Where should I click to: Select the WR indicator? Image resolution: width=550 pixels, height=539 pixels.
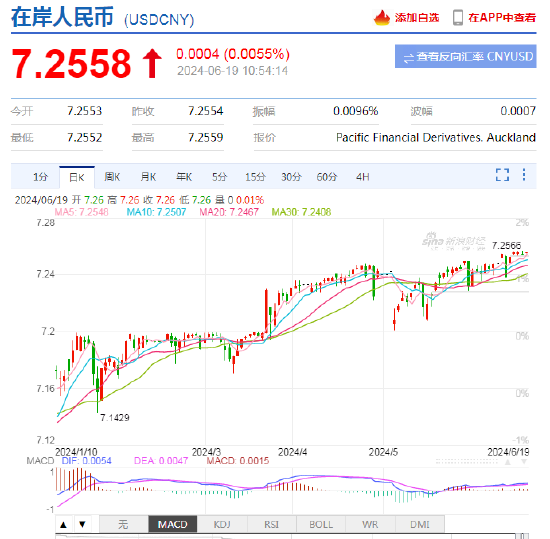pyautogui.click(x=370, y=525)
